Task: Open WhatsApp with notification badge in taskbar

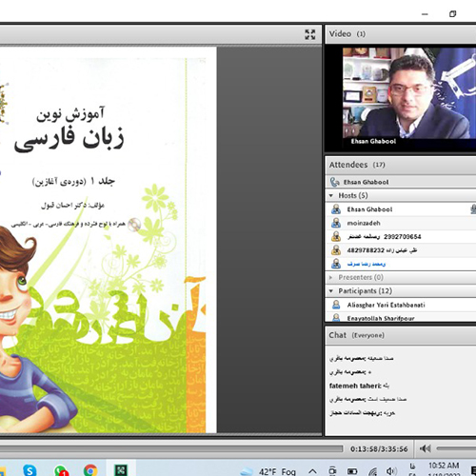Action: [61, 470]
